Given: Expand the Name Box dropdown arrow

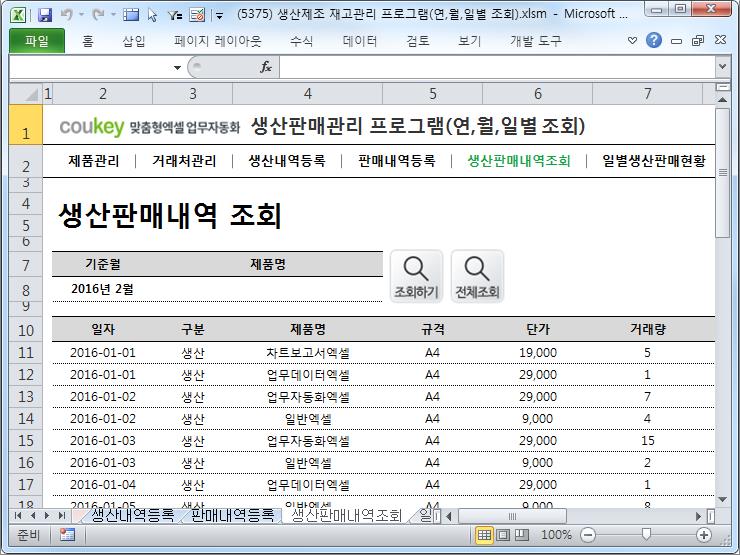Looking at the screenshot, I should (177, 67).
